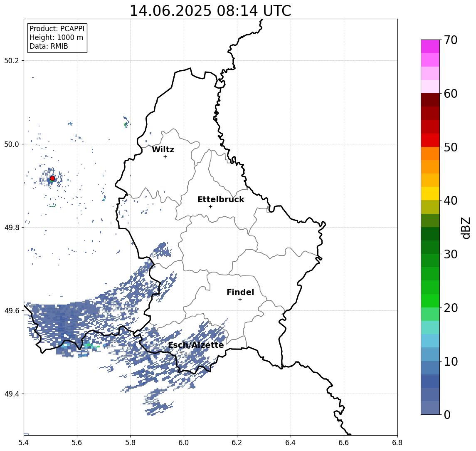Click the 0 tick on colorbar
Screen dimensions: 476x451
pos(447,414)
